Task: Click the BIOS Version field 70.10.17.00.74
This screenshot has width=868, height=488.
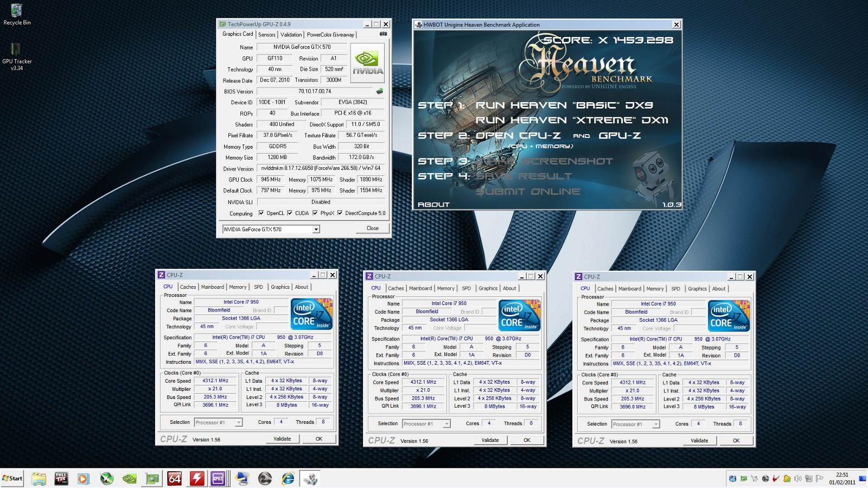Action: click(x=315, y=91)
